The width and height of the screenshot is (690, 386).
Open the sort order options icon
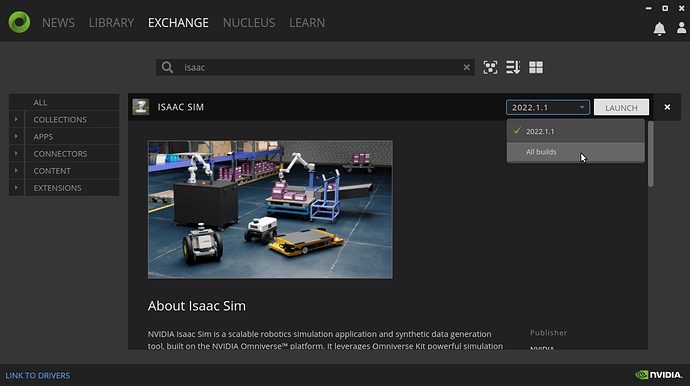click(513, 67)
